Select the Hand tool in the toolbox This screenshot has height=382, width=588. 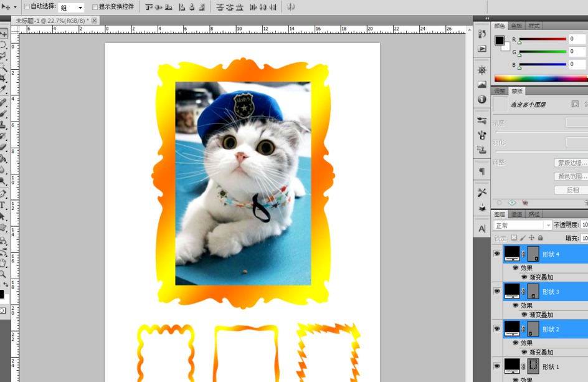click(3, 263)
